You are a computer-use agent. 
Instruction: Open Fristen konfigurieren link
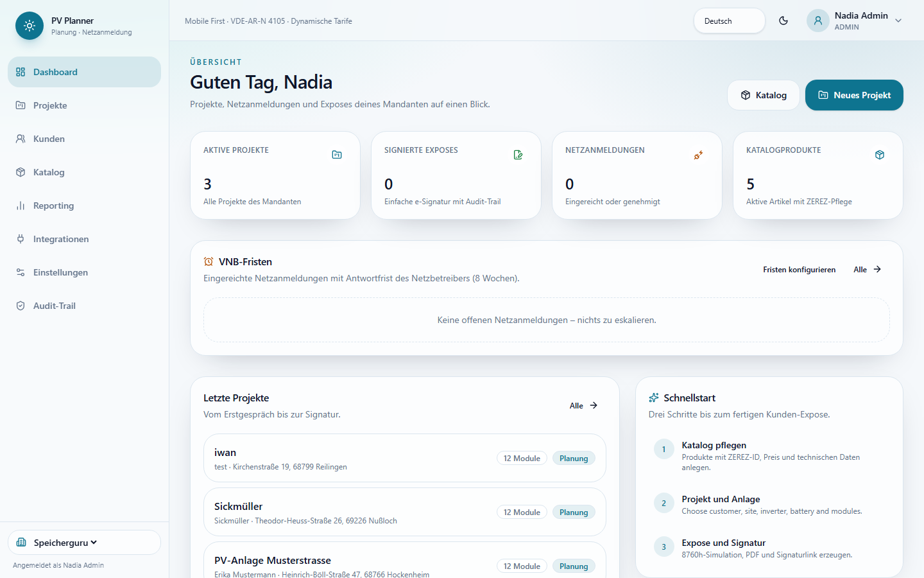point(800,270)
